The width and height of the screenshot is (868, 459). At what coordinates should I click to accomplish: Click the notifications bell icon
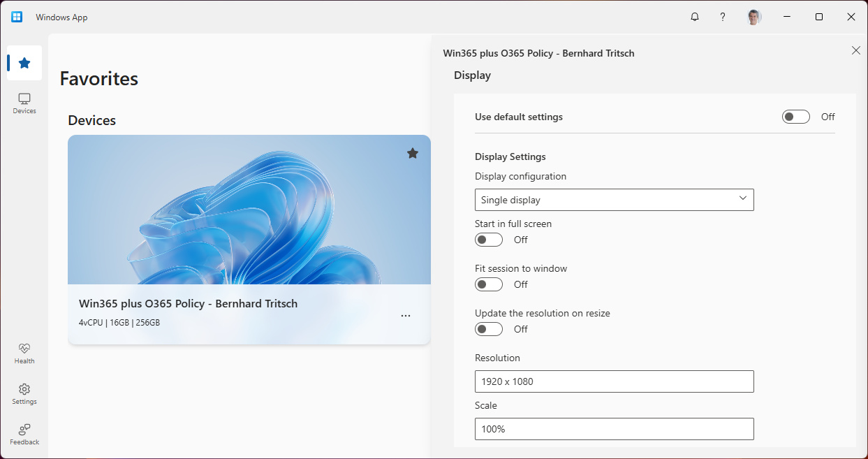coord(694,16)
